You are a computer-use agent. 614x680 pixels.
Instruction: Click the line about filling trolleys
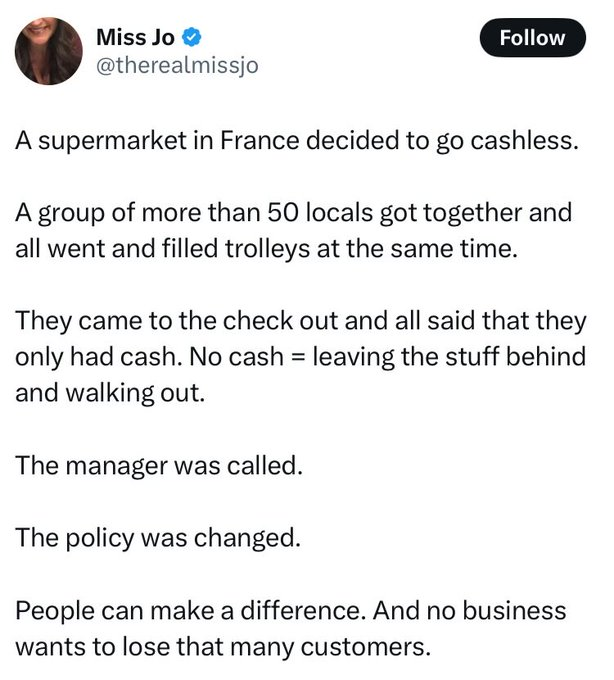tap(267, 247)
